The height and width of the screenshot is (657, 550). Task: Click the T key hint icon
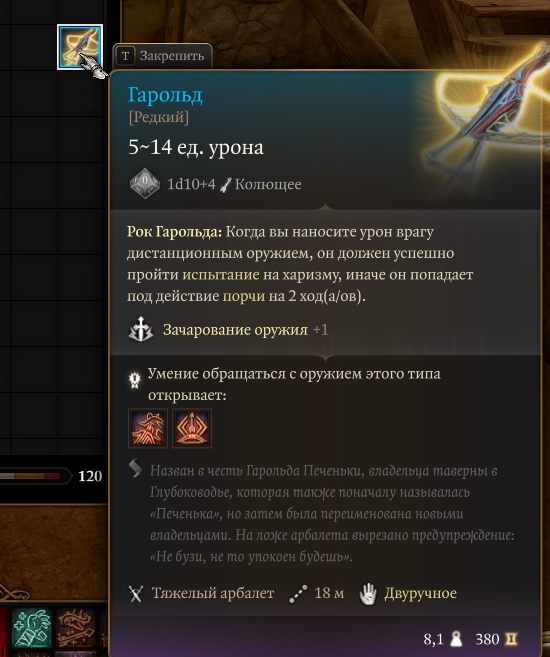(x=125, y=56)
